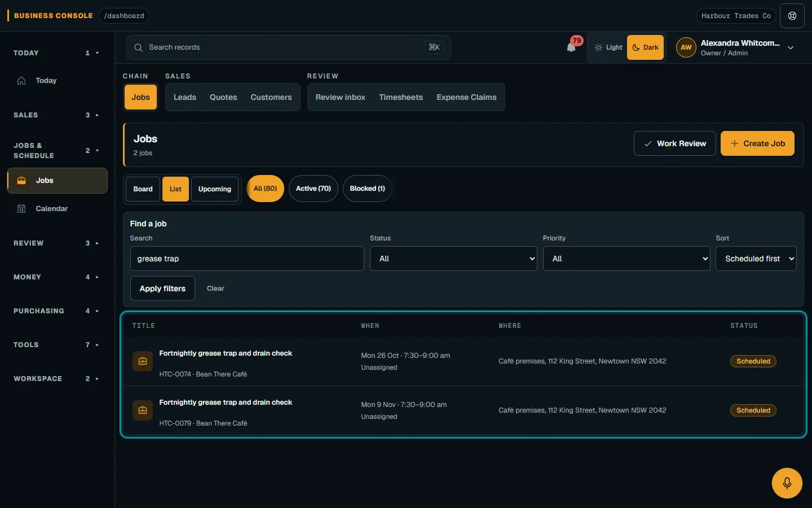
Task: Open the Status dropdown
Action: point(453,259)
